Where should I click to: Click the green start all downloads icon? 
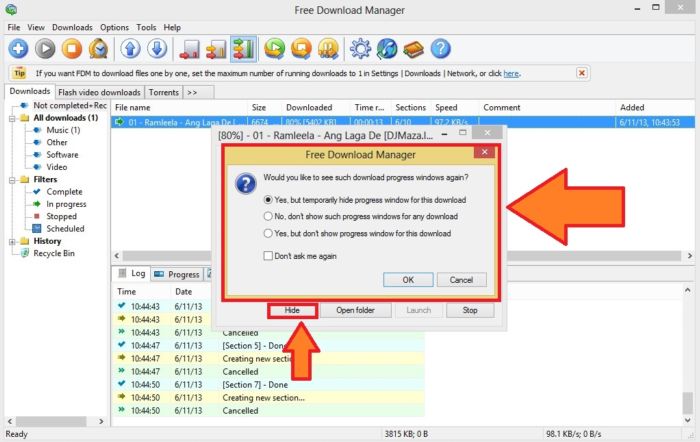click(x=275, y=49)
